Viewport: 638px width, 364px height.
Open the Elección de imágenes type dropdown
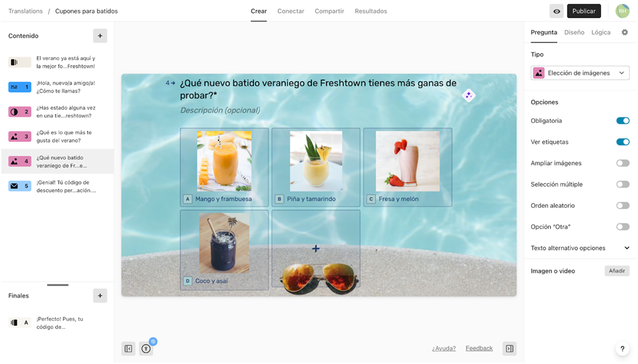pyautogui.click(x=580, y=73)
